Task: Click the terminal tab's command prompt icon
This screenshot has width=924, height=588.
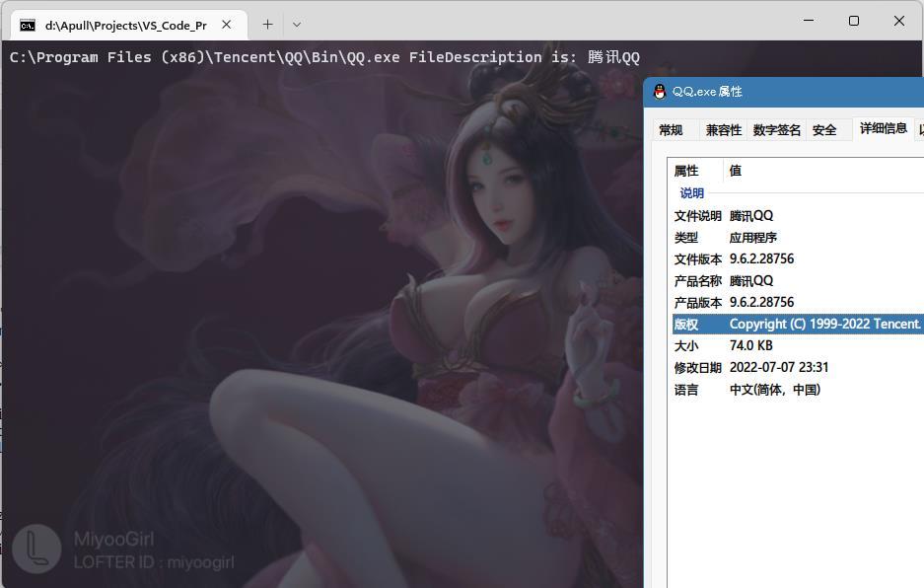Action: pos(28,26)
